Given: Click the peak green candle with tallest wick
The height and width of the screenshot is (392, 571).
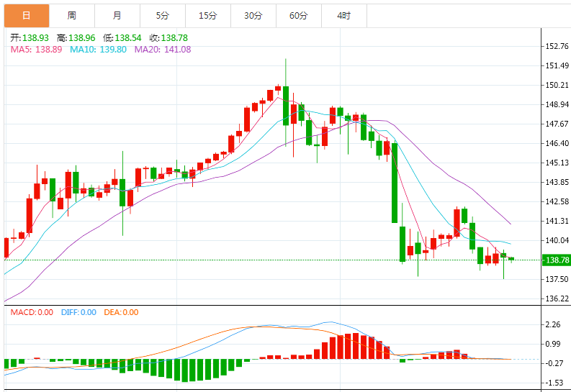Looking at the screenshot, I should (286, 106).
